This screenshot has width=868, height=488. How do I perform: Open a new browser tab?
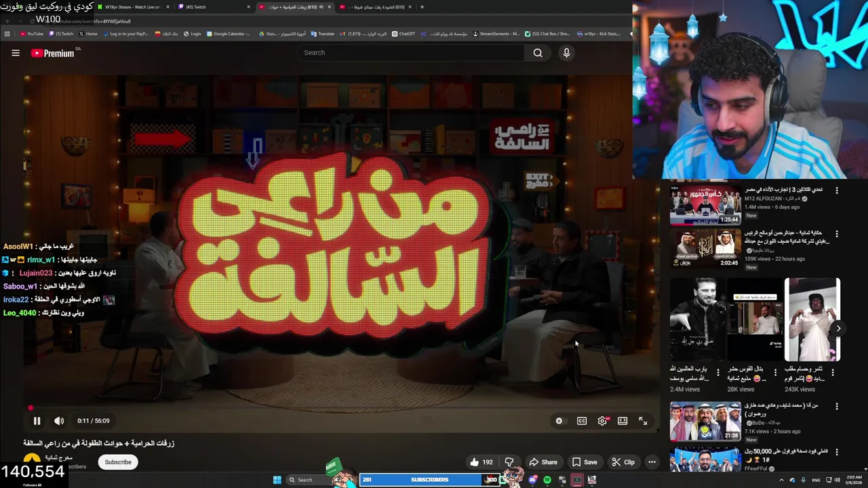[x=422, y=7]
